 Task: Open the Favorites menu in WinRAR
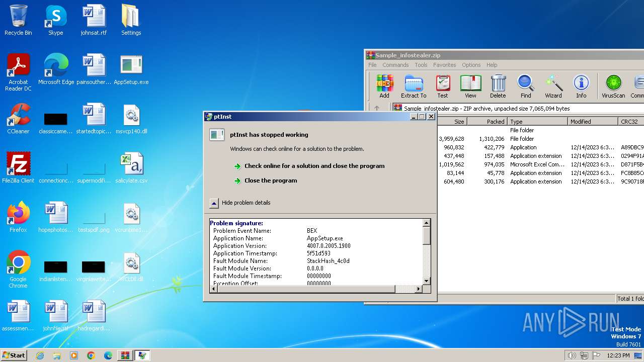pyautogui.click(x=445, y=65)
